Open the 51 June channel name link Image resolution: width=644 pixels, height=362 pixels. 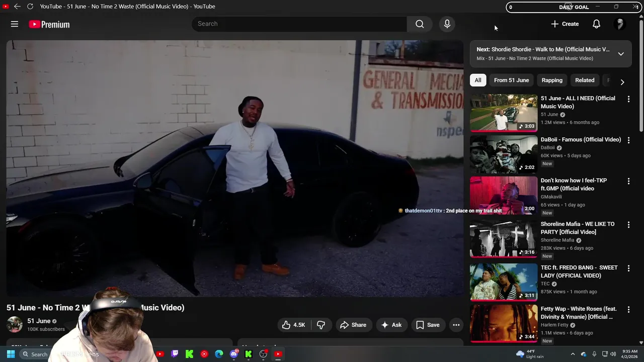click(x=39, y=321)
